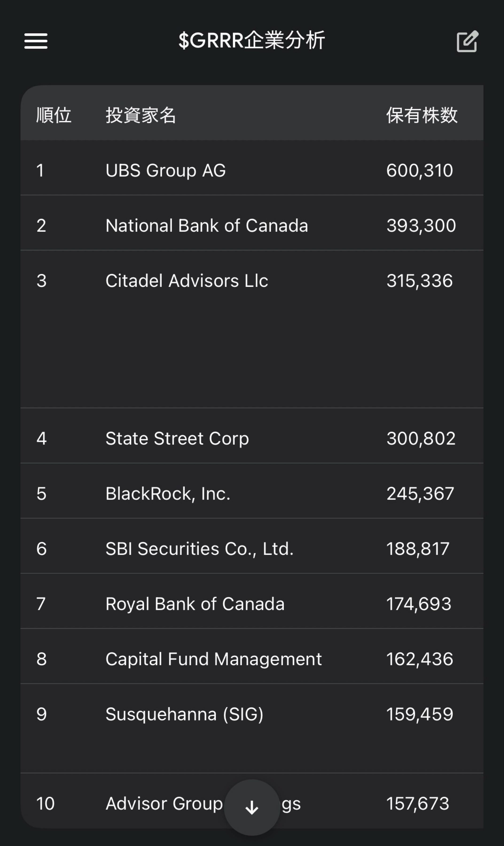Select the Advisor Group row
This screenshot has height=846, width=504.
click(164, 803)
